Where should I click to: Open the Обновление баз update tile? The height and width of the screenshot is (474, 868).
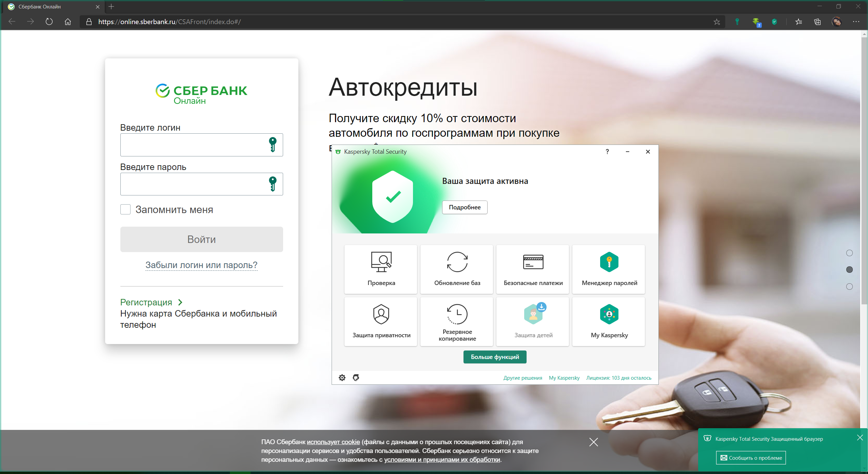(457, 269)
